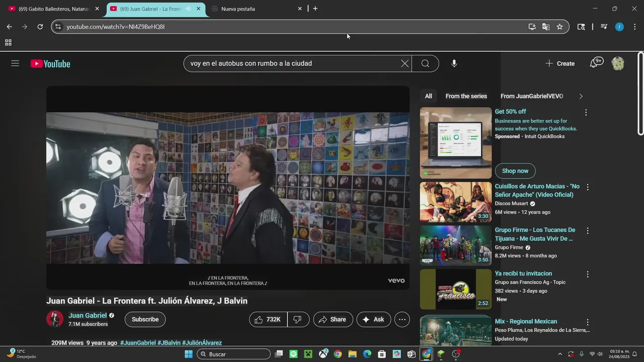Dislike the Juan Gabriel video
Viewport: 644px width, 362px height.
[x=298, y=319]
